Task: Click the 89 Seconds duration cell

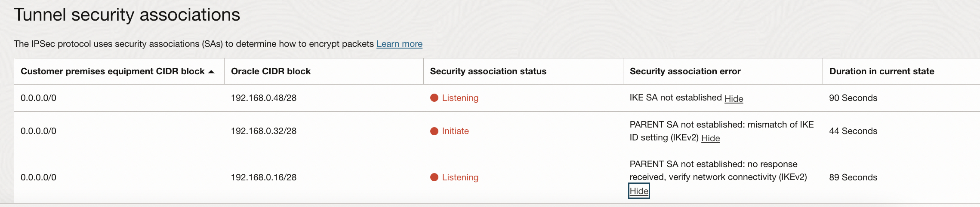Action: tap(853, 177)
